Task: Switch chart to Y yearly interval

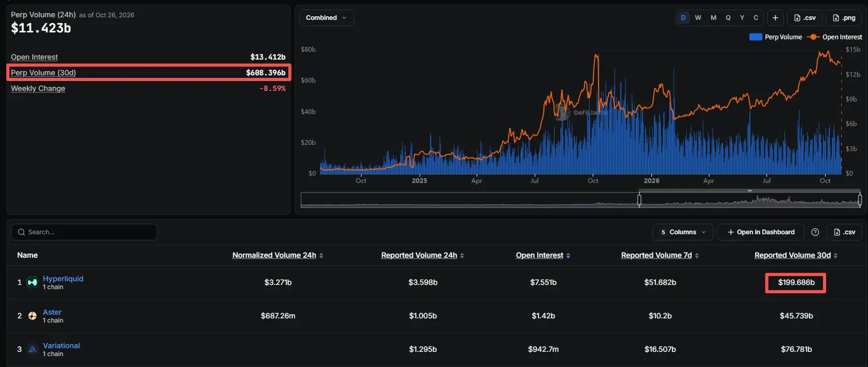Action: click(x=742, y=18)
